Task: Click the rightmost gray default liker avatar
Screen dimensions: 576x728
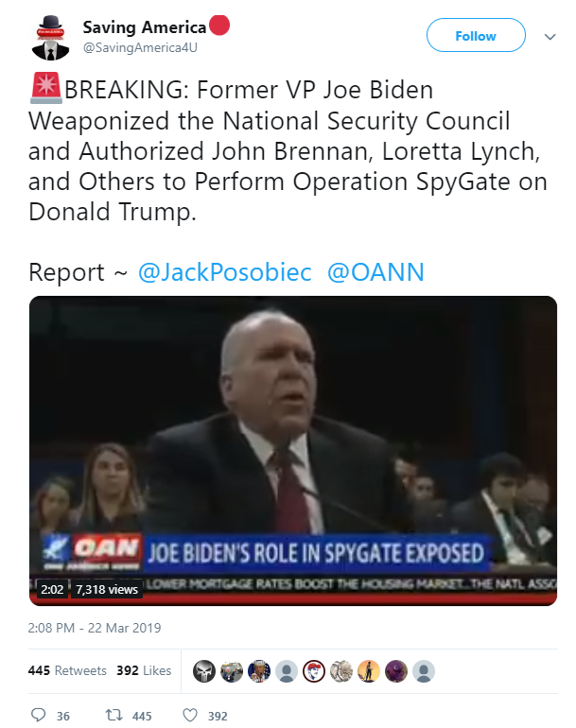Action: [x=425, y=670]
